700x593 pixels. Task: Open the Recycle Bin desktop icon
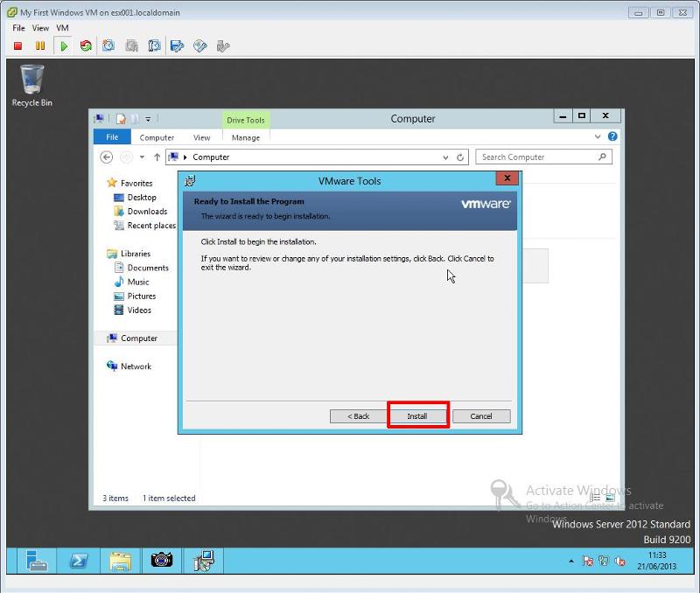tap(31, 86)
